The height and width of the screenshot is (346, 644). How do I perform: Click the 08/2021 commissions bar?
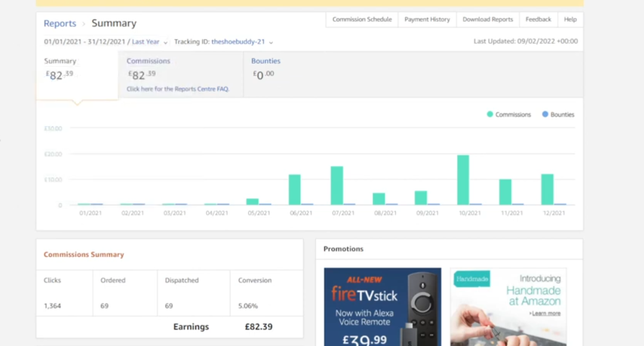[x=379, y=199]
